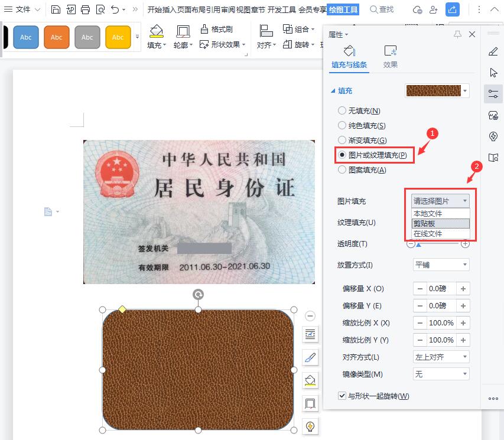504x440 pixels.
Task: Click the lightning bolt icon in right sidebar
Action: [x=493, y=136]
